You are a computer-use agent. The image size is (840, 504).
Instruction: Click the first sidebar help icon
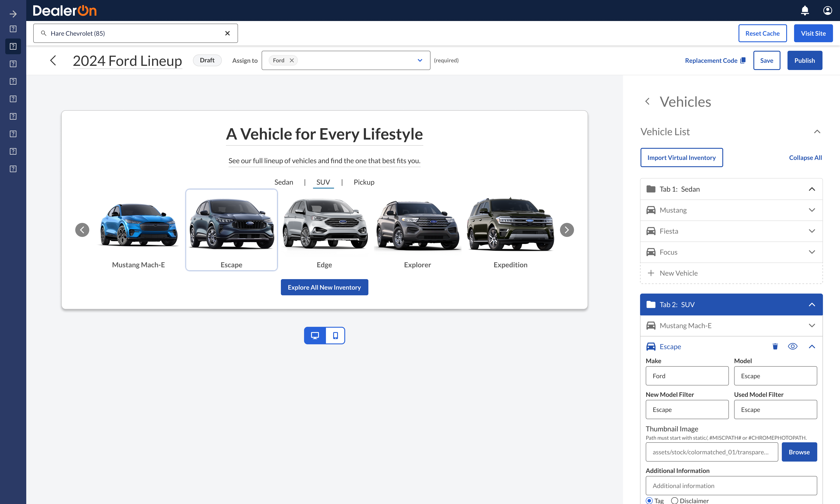coord(13,29)
